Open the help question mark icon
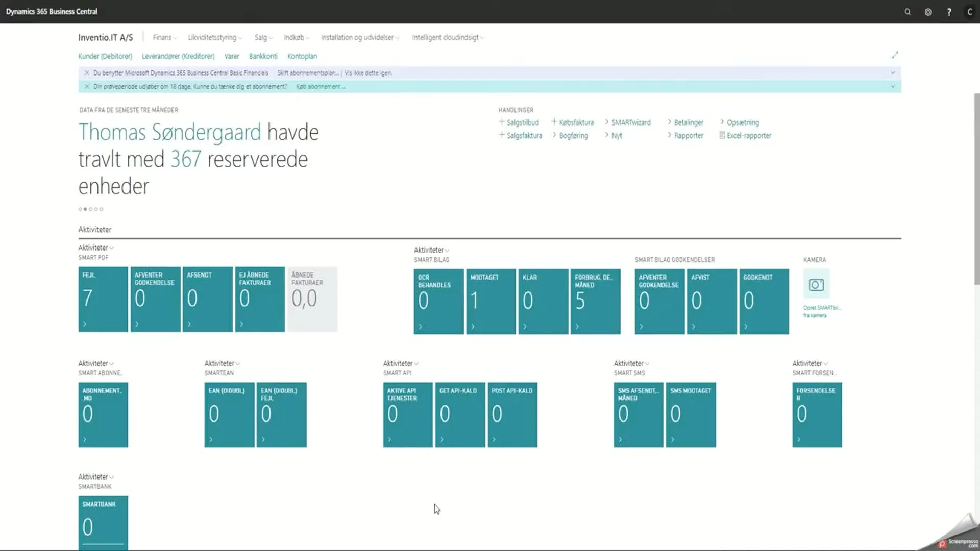The image size is (980, 551). [x=949, y=12]
